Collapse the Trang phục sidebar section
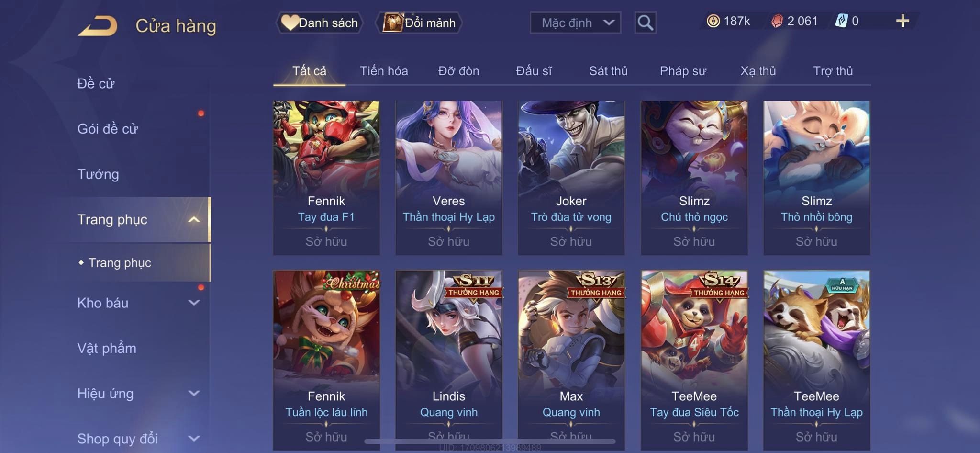The image size is (980, 453). (194, 219)
